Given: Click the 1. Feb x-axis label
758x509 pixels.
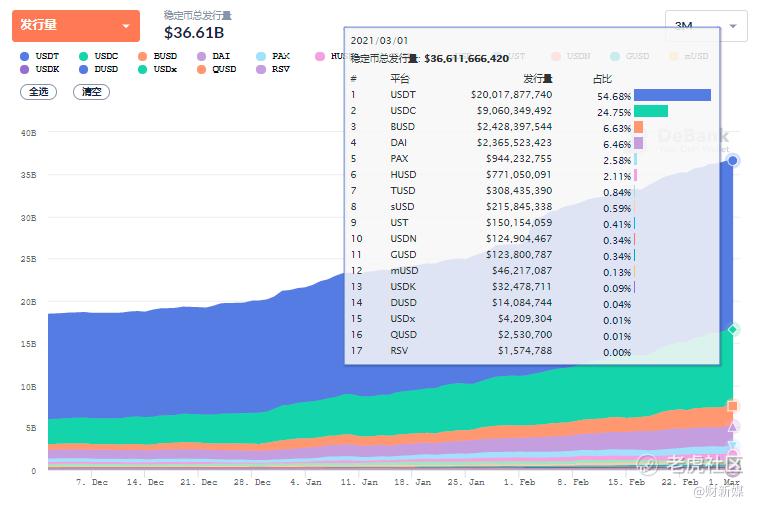Looking at the screenshot, I should pos(519,482).
